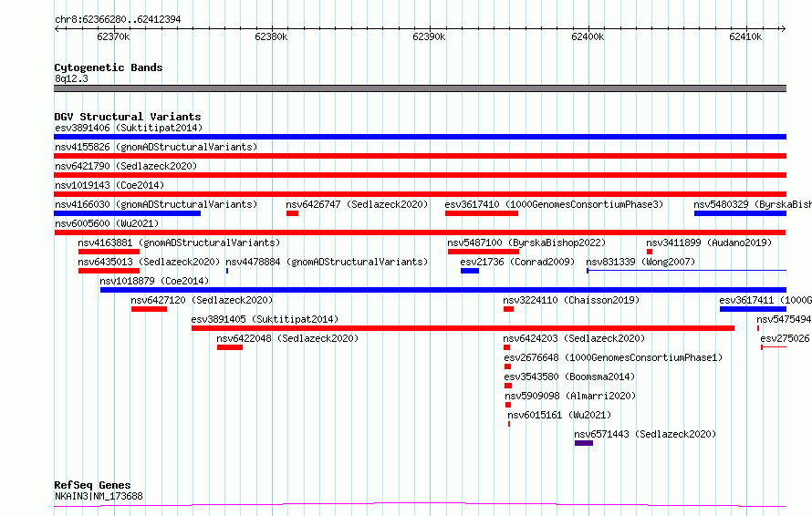
Task: Open the nsv6005600 (Wu2021) label
Action: point(107,223)
